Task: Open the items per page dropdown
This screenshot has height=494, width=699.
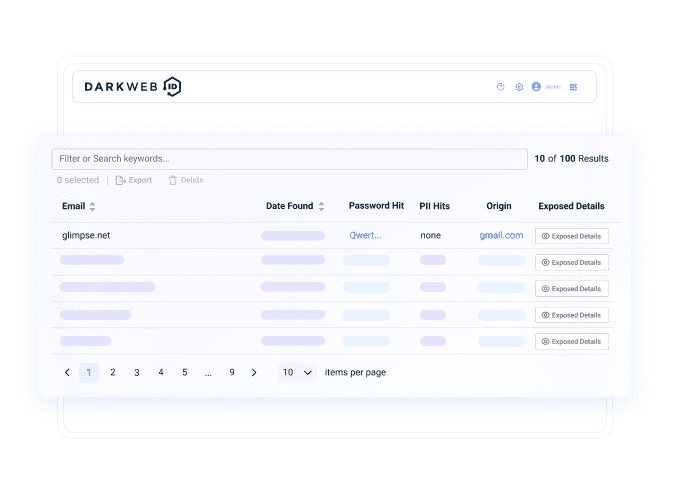Action: point(297,372)
